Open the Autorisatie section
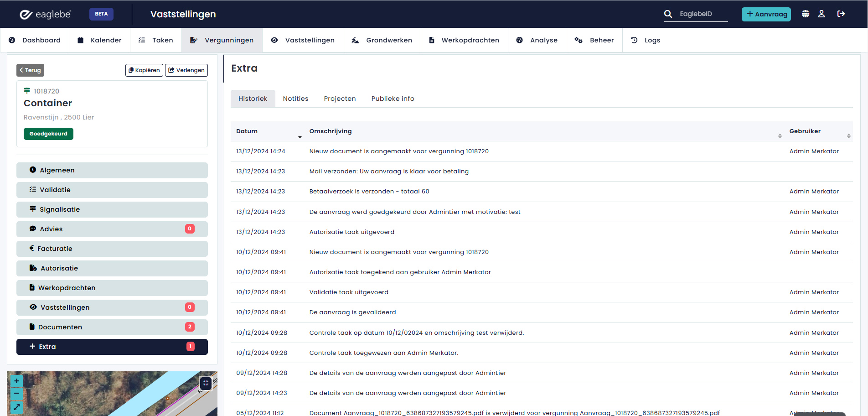Screen dimensions: 868x416 coord(112,268)
